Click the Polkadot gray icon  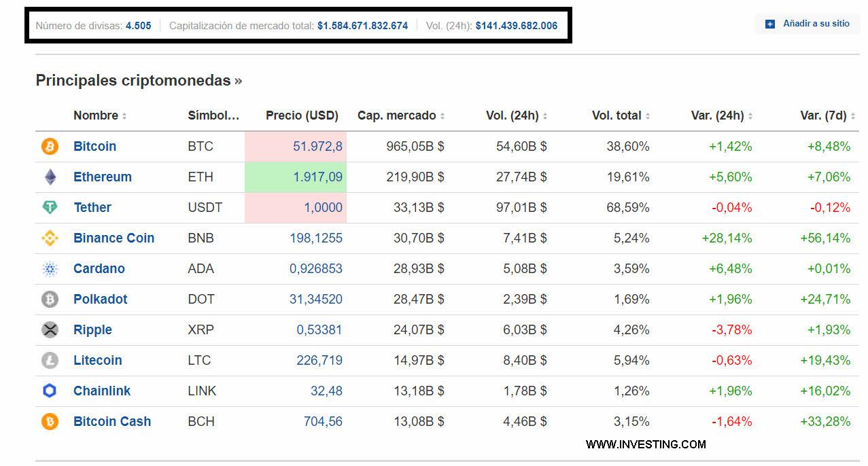click(50, 300)
